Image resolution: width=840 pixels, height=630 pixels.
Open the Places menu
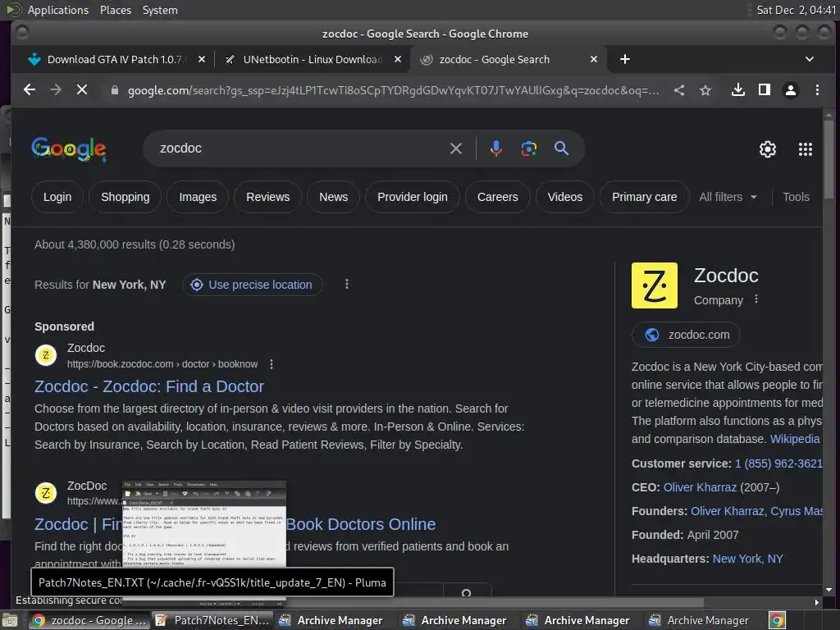pyautogui.click(x=115, y=10)
